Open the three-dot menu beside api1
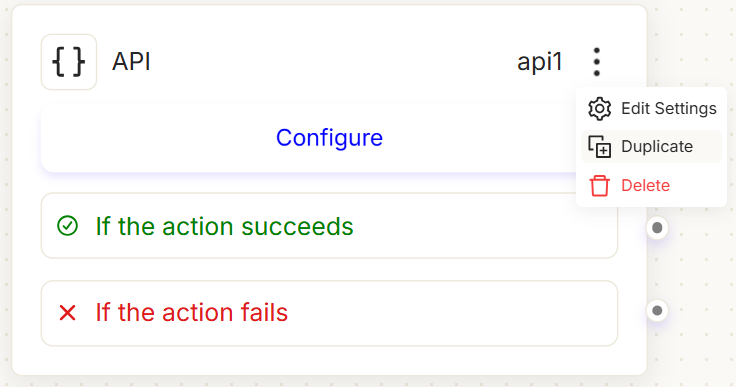Screen dimensions: 736x387 597,62
